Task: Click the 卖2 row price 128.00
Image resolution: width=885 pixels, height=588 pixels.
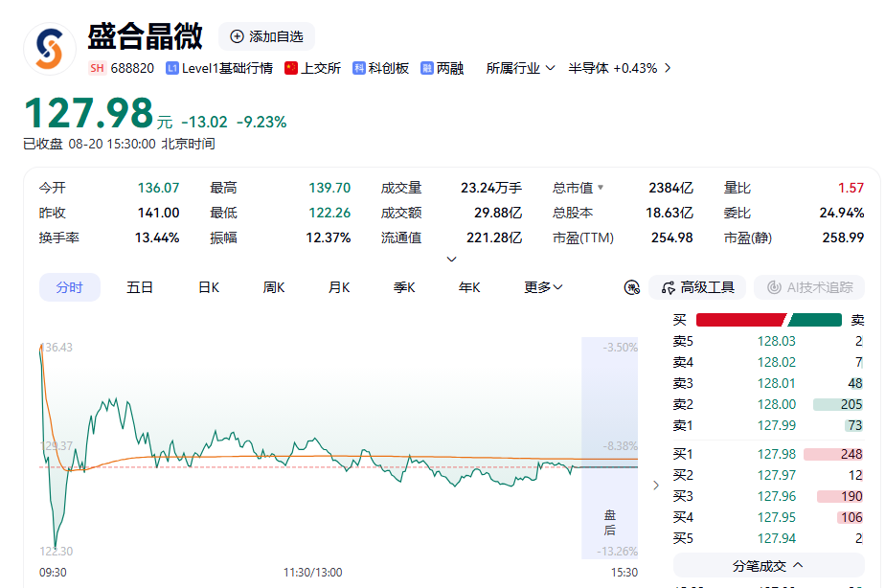Action: point(777,404)
